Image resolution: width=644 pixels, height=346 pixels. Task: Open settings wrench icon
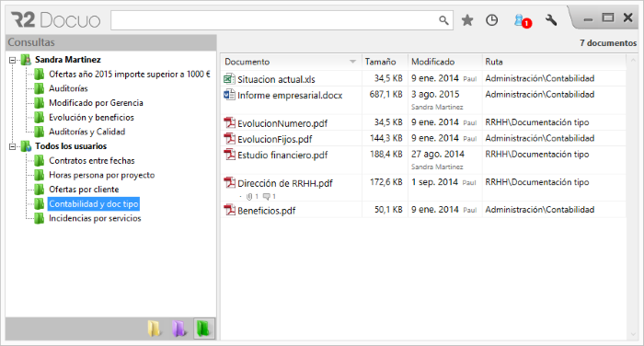pyautogui.click(x=551, y=19)
